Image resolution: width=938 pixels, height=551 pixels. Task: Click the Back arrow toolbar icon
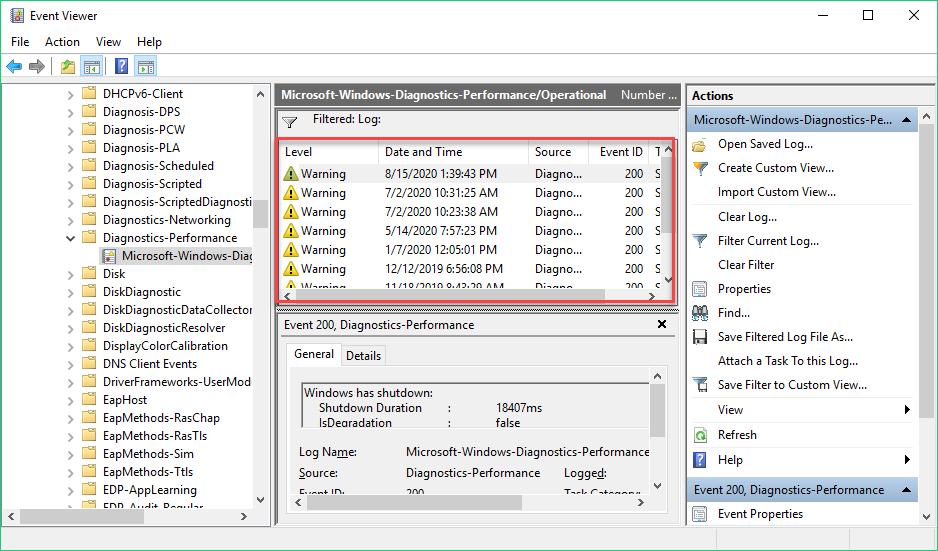(14, 66)
